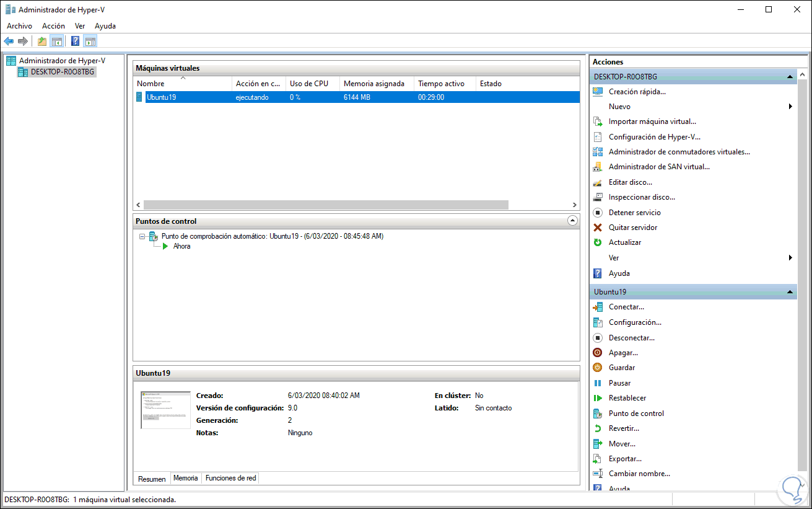Viewport: 812px width, 509px height.
Task: Expand the Nuevo submenu arrow in Actions
Action: (x=790, y=107)
